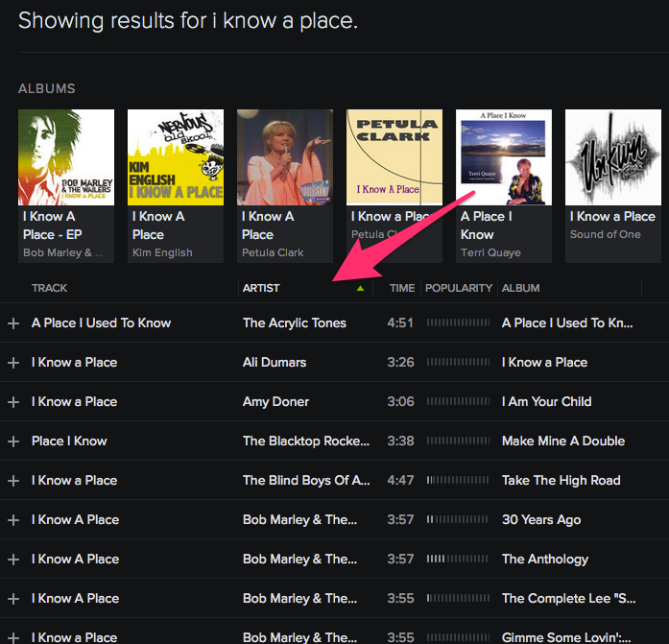Select track A Place I Used To Know
The width and height of the screenshot is (669, 644).
(101, 323)
